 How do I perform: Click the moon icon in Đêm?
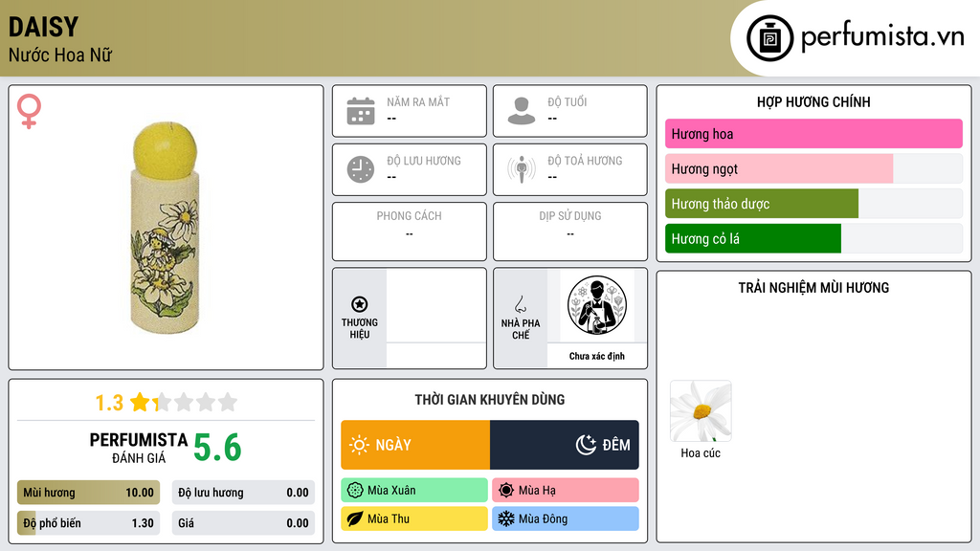[586, 445]
